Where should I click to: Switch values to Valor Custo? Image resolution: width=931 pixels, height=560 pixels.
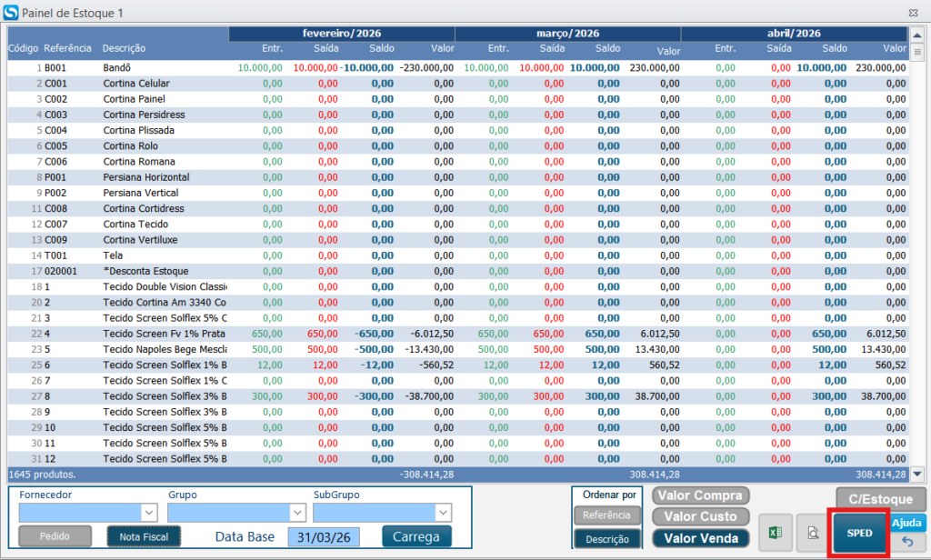click(700, 516)
